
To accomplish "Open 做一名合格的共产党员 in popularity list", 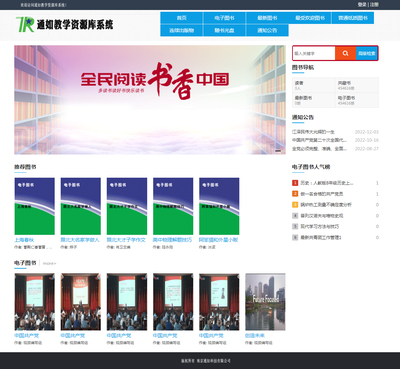I will [x=322, y=194].
